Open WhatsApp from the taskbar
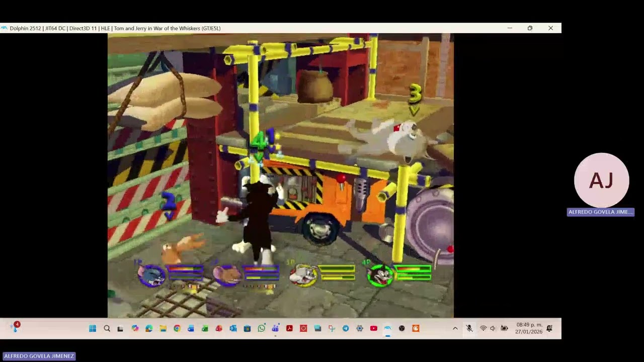The height and width of the screenshot is (362, 644). 261,328
